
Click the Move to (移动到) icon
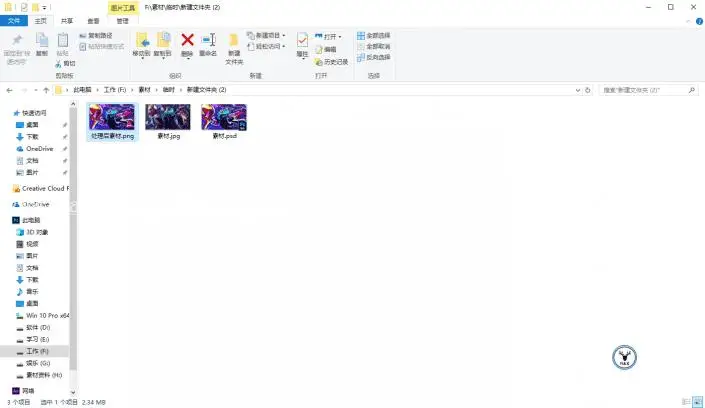[x=143, y=40]
